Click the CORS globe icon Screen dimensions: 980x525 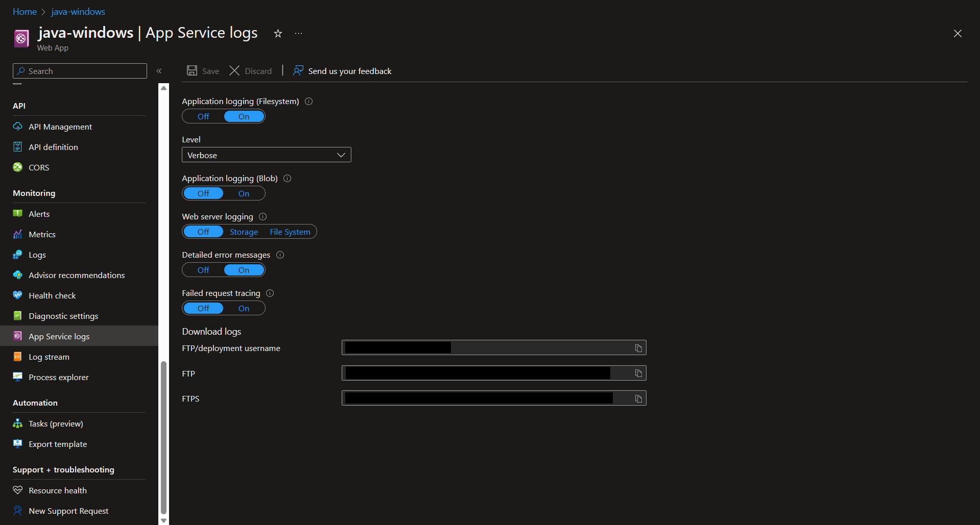coord(18,167)
